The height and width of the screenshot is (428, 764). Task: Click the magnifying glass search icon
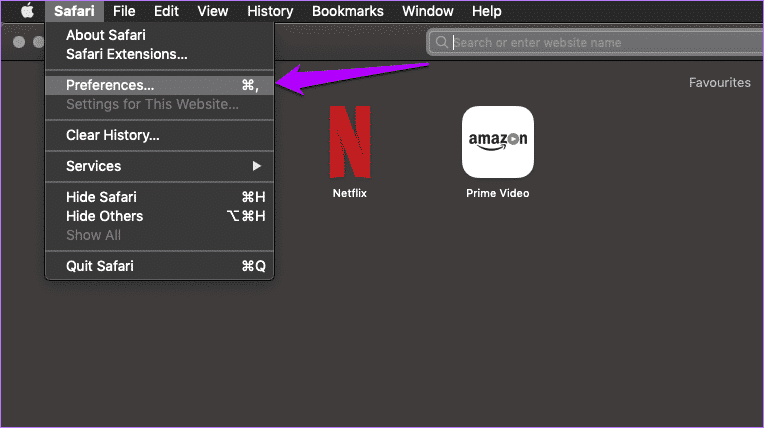(440, 43)
